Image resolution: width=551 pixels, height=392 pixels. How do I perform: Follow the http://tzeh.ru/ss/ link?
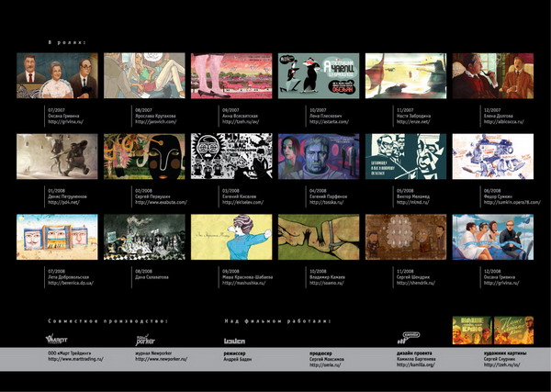pyautogui.click(x=501, y=365)
